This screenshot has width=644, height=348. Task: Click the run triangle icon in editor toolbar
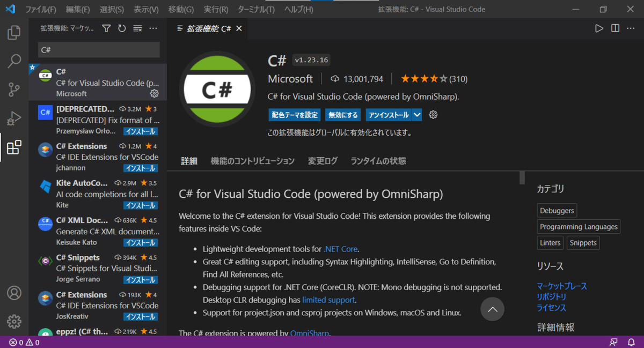[x=599, y=28]
